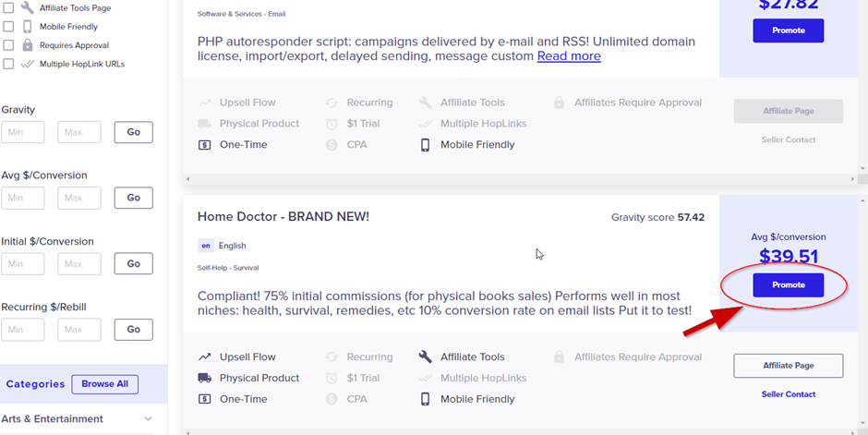Image resolution: width=868 pixels, height=435 pixels.
Task: Click the scroll-down arrow of the first listing
Action: tap(863, 168)
